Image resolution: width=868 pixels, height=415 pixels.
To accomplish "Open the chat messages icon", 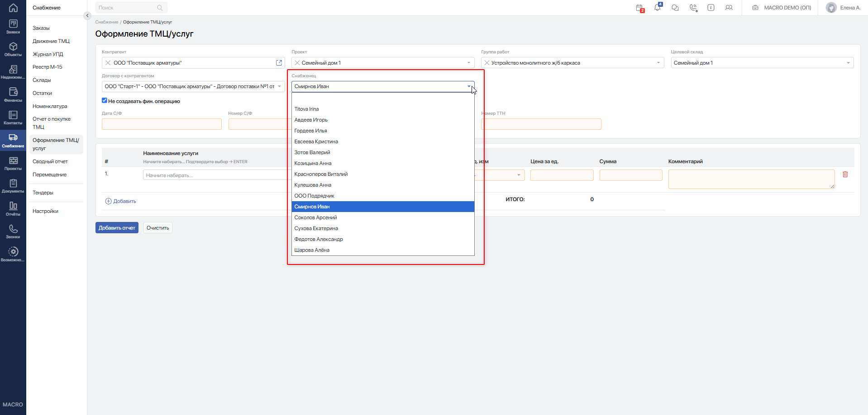I will tap(675, 8).
